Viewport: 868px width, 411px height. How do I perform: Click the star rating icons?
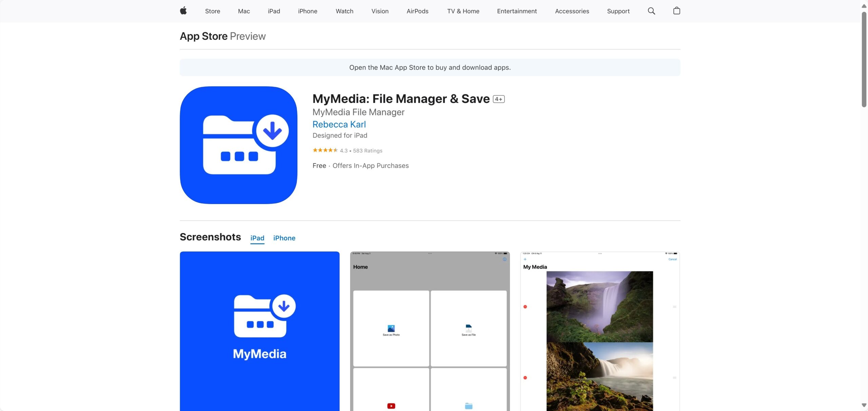point(325,150)
